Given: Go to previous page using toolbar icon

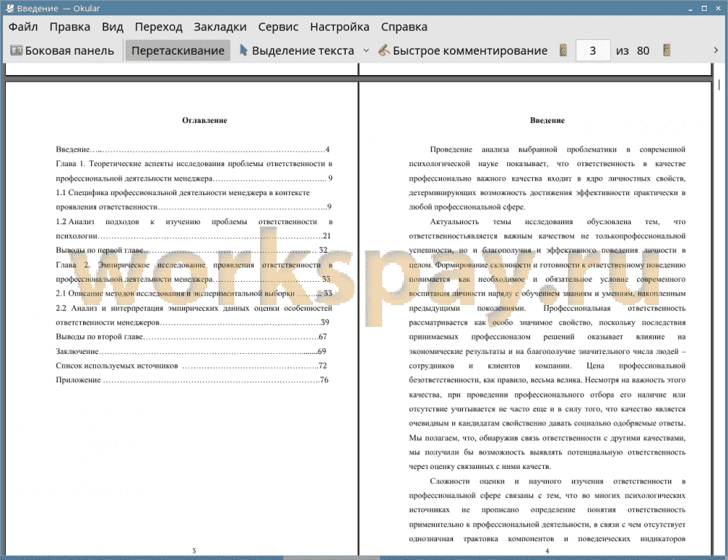Looking at the screenshot, I should 563,50.
